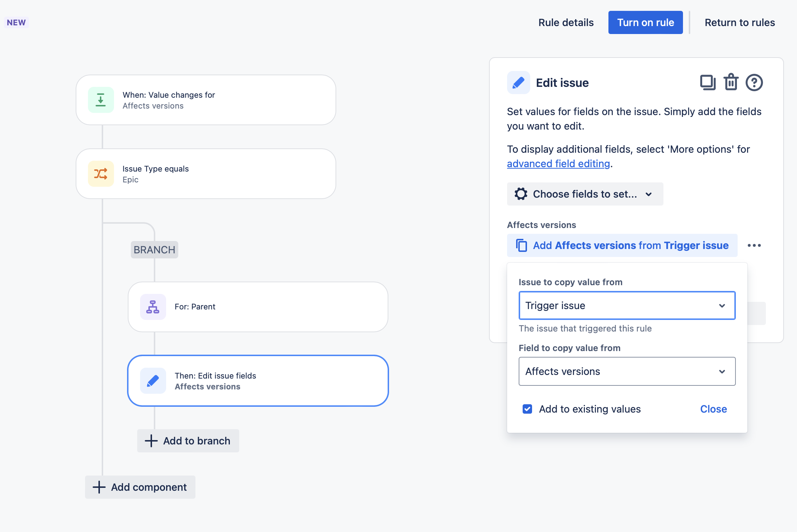
Task: Select Return to rules
Action: pos(739,22)
